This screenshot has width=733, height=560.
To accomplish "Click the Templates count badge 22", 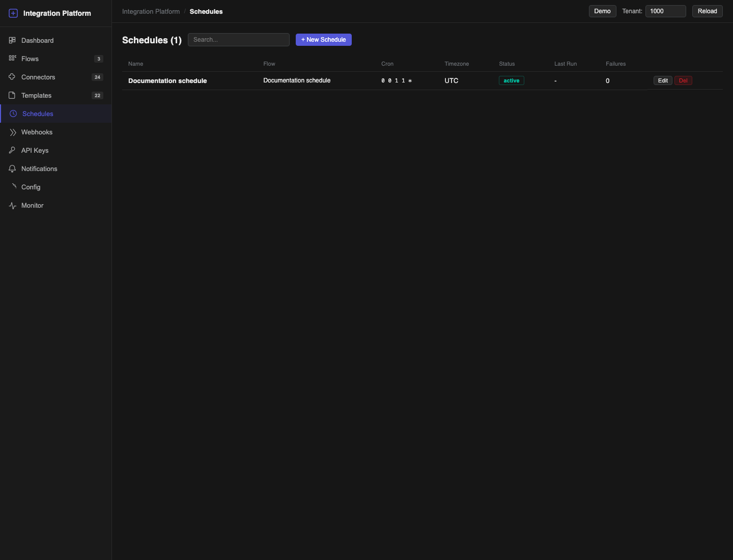I will tap(97, 95).
